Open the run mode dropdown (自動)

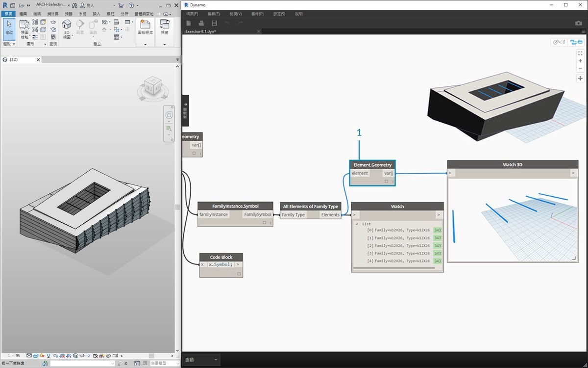coord(201,360)
